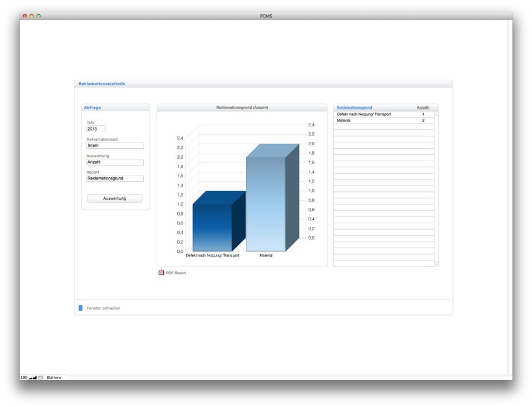The width and height of the screenshot is (532, 407).
Task: Click the Blättern control in the status bar
Action: pyautogui.click(x=53, y=377)
